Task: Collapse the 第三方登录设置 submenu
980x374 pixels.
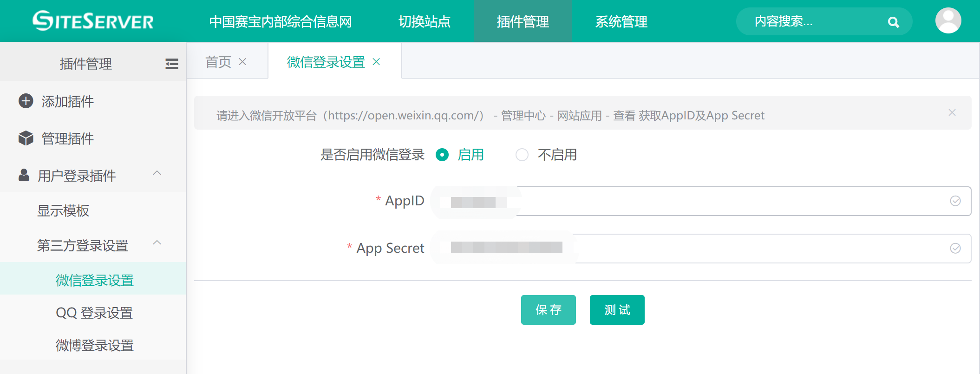Action: 157,243
